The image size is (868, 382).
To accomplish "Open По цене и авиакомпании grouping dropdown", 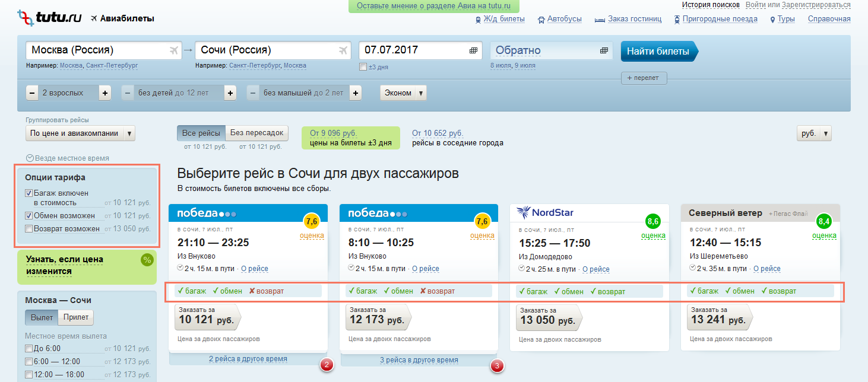I will coord(80,133).
